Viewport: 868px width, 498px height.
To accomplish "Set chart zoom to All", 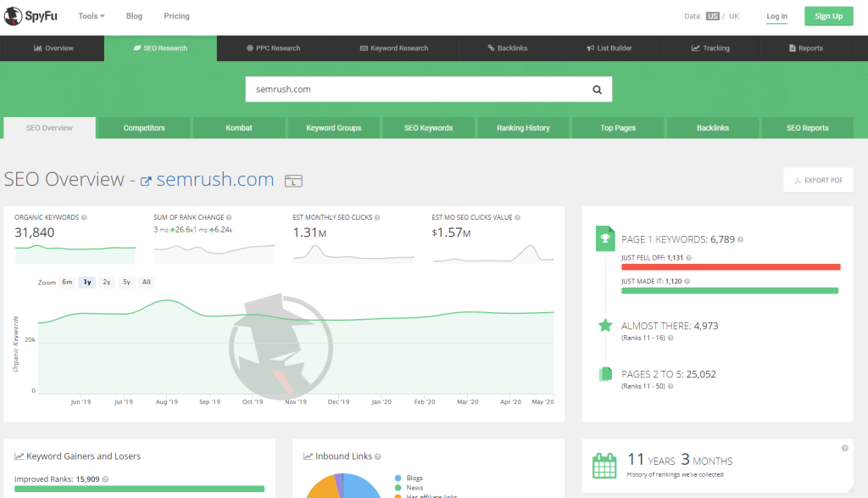I will (x=146, y=282).
